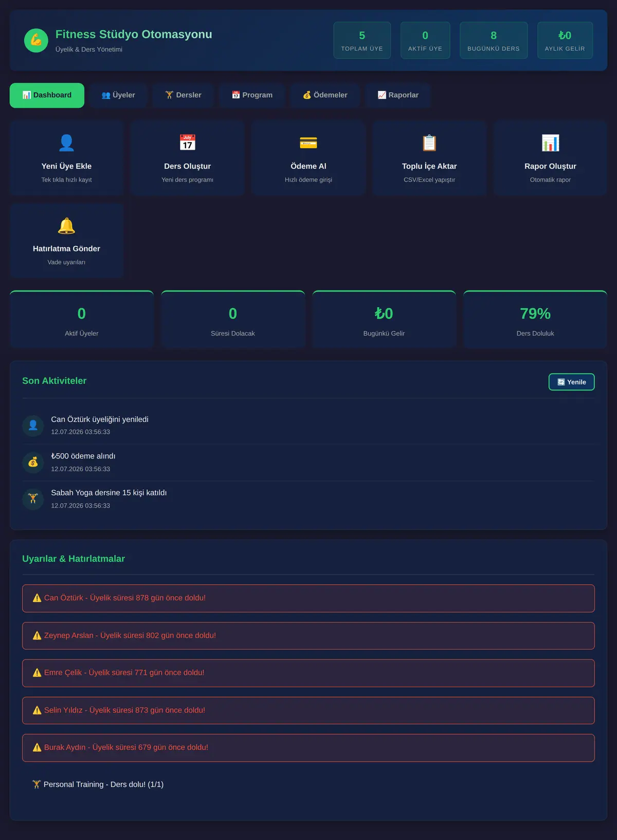The height and width of the screenshot is (840, 617).
Task: Open the Üyeler tab
Action: click(x=118, y=95)
